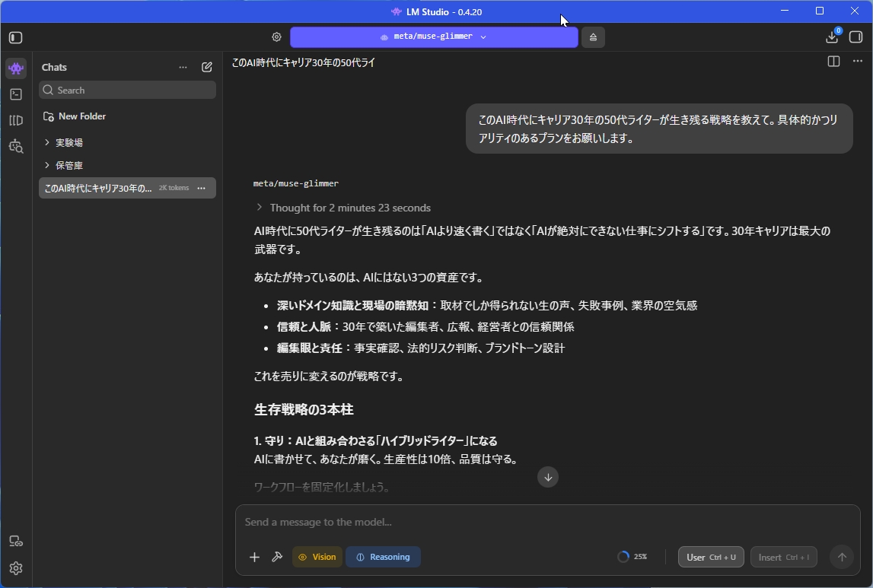Minimize the LM Studio window

tap(785, 11)
